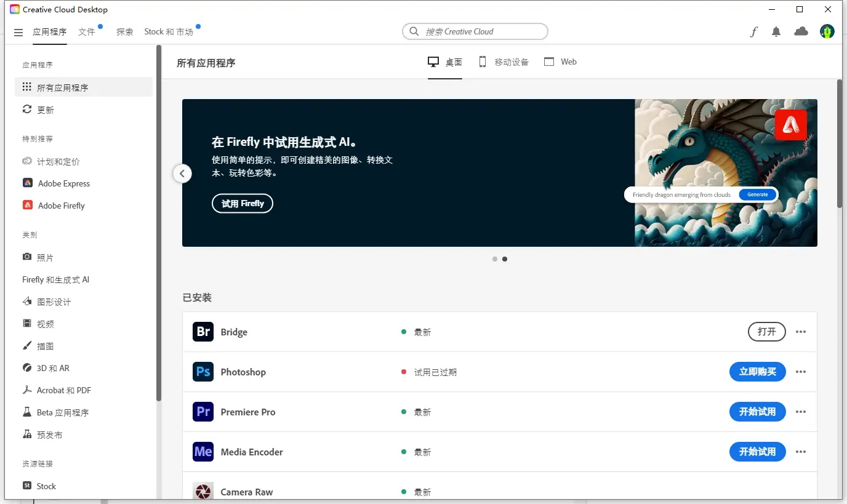The height and width of the screenshot is (504, 847).
Task: Click the Premiere Pro app icon
Action: coord(203,412)
